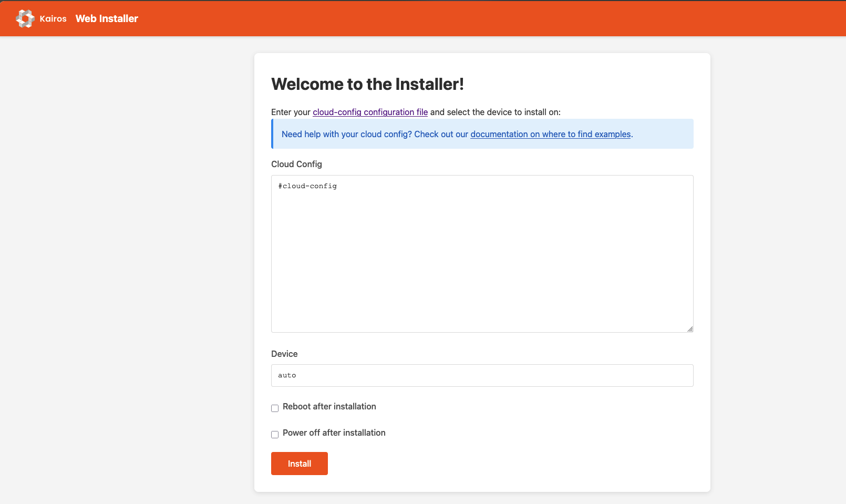Open documentation on where to find examples
The height and width of the screenshot is (504, 846).
(551, 134)
